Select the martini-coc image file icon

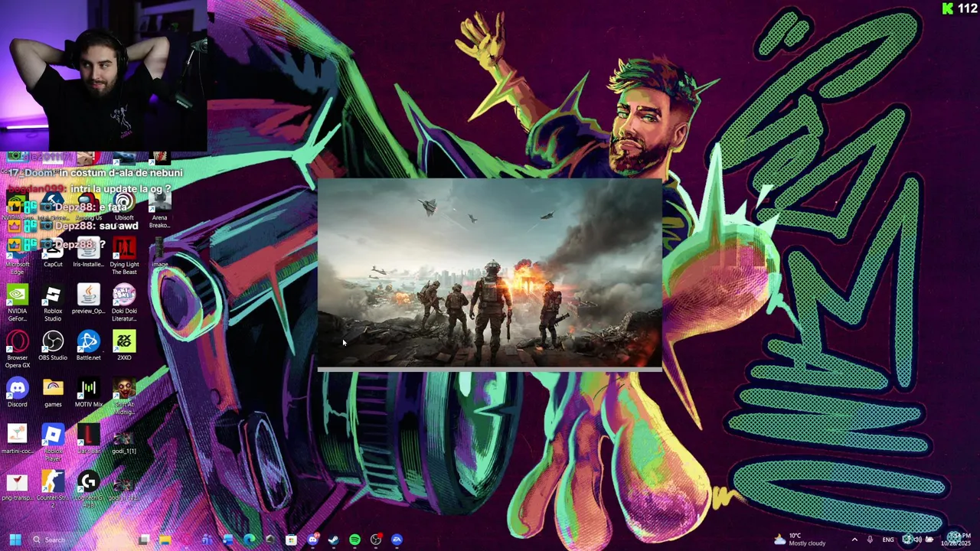pyautogui.click(x=17, y=439)
